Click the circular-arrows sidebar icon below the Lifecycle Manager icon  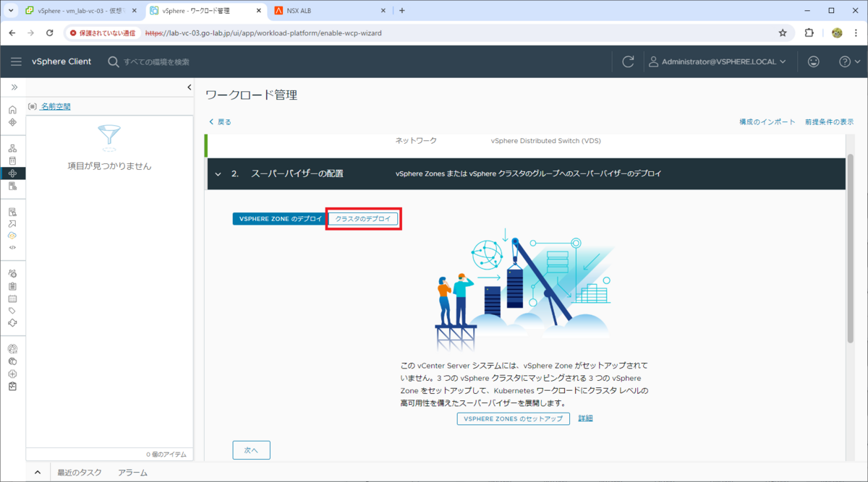click(12, 349)
